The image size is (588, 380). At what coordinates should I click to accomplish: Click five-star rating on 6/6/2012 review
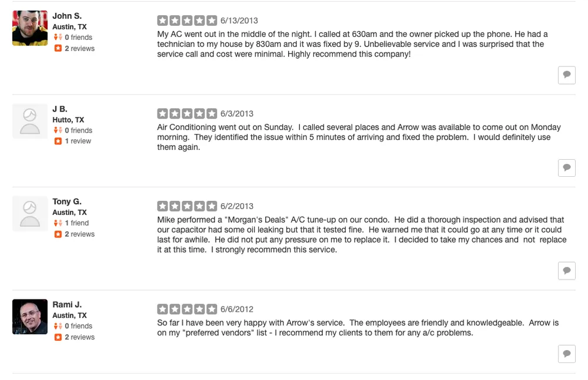[188, 309]
